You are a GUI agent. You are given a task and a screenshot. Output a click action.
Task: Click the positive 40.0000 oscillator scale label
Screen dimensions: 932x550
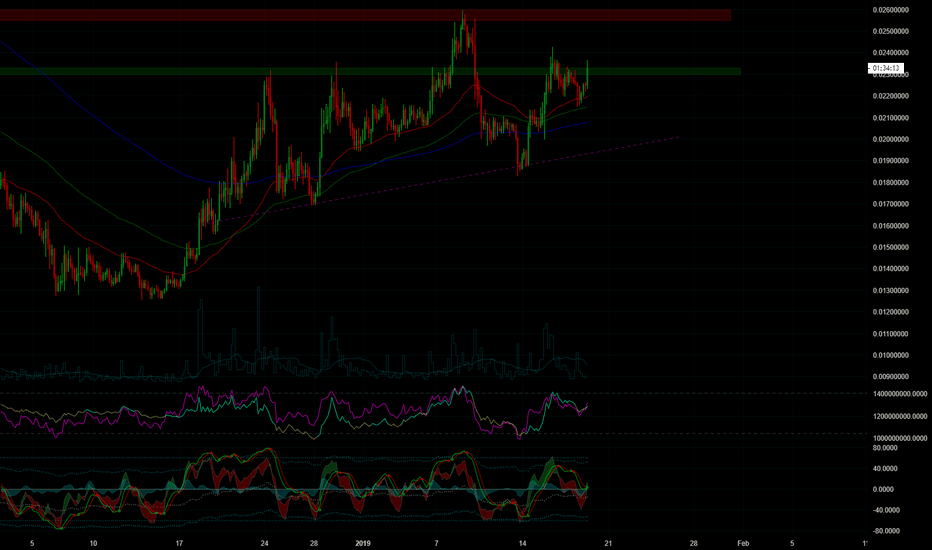883,469
